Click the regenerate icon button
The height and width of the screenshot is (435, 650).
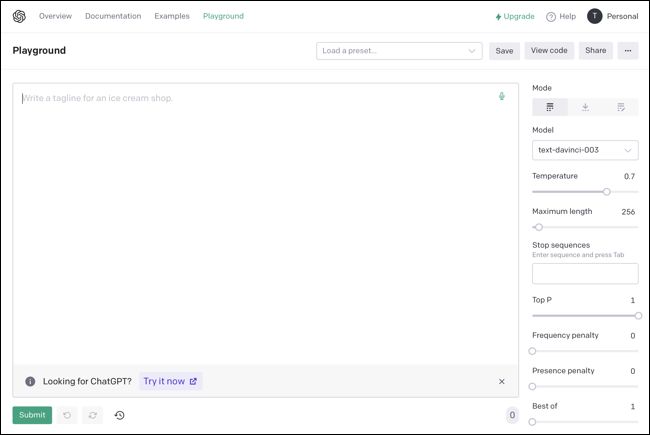click(92, 415)
